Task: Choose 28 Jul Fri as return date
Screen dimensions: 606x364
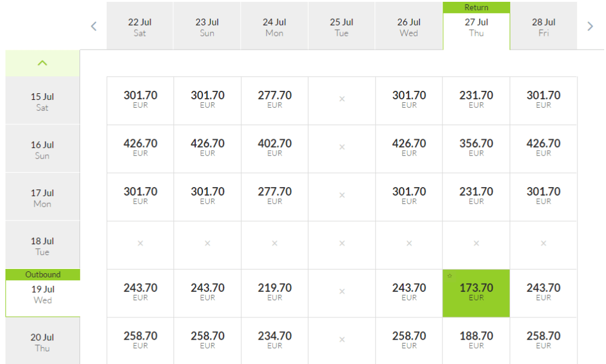Action: pos(544,27)
